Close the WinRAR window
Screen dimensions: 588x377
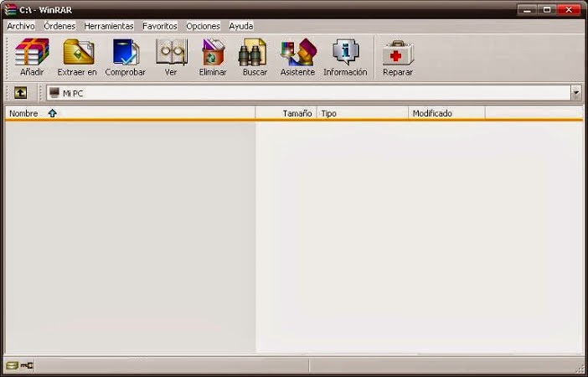tap(569, 10)
